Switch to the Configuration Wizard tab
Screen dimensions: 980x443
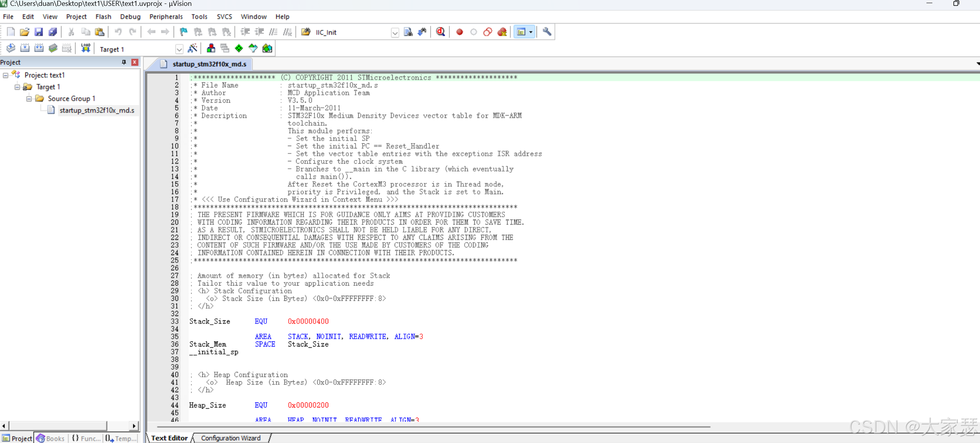pyautogui.click(x=231, y=438)
